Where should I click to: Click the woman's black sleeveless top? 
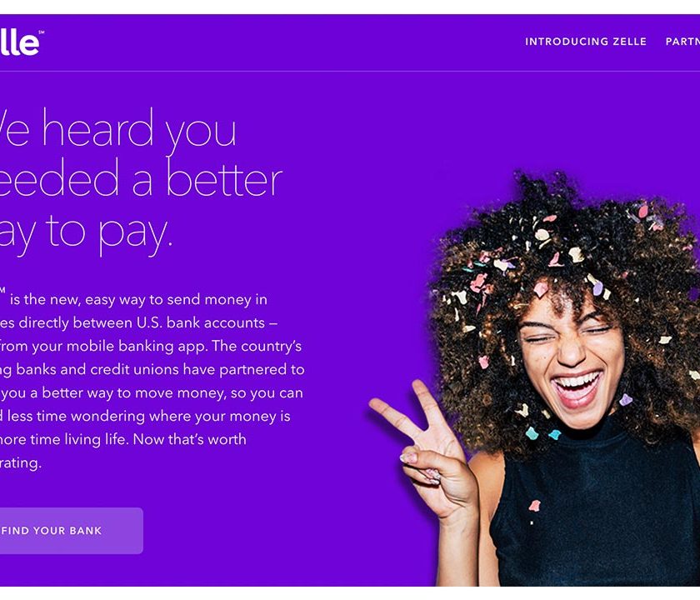click(x=593, y=513)
